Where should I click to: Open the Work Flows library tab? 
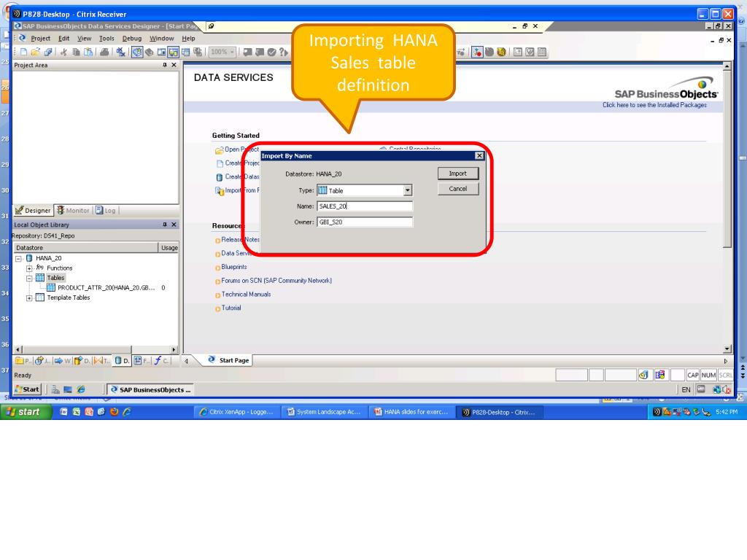(x=62, y=360)
